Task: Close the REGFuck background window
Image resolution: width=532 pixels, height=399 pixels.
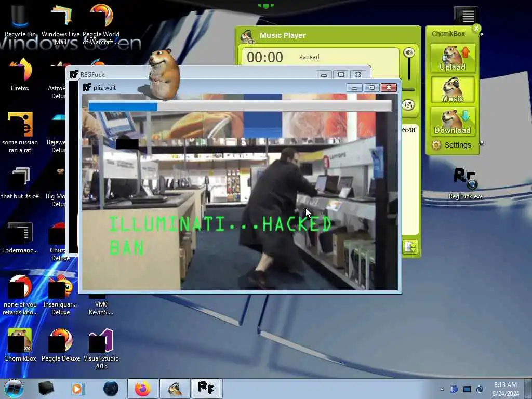Action: point(358,74)
